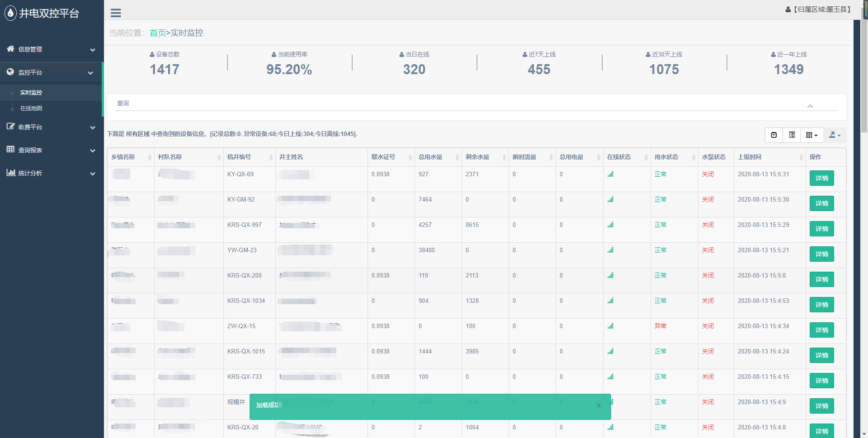Screen dimensions: 868x438
Task: Click signal strength icon in KY-QX-69 row
Action: click(x=610, y=174)
